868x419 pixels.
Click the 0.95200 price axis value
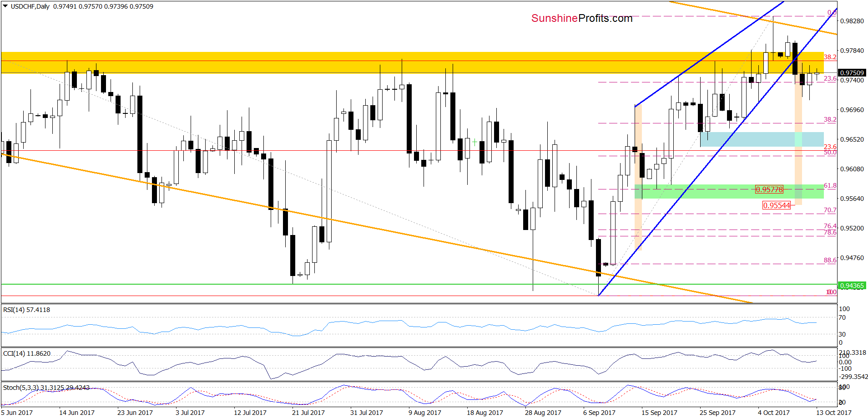(852, 228)
